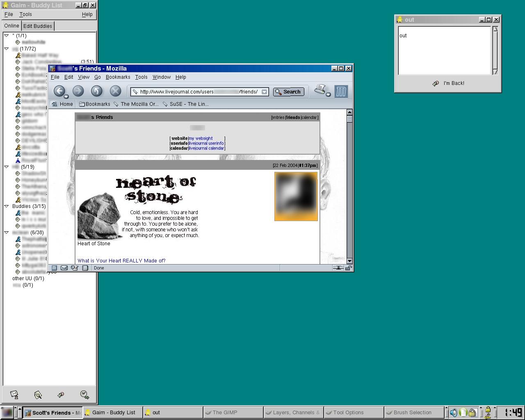Collapse the (5/19) buddy group
The width and height of the screenshot is (525, 420).
[x=7, y=167]
